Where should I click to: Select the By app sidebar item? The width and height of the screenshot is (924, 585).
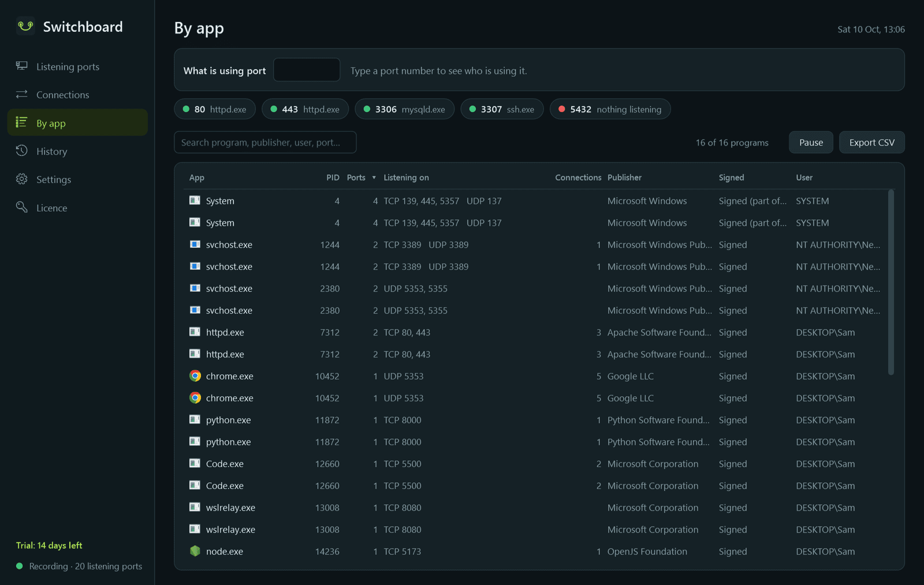click(77, 122)
